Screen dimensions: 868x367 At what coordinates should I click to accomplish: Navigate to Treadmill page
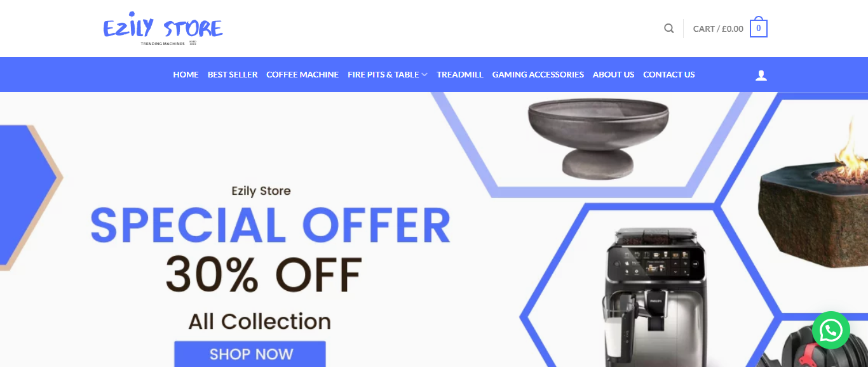click(460, 75)
